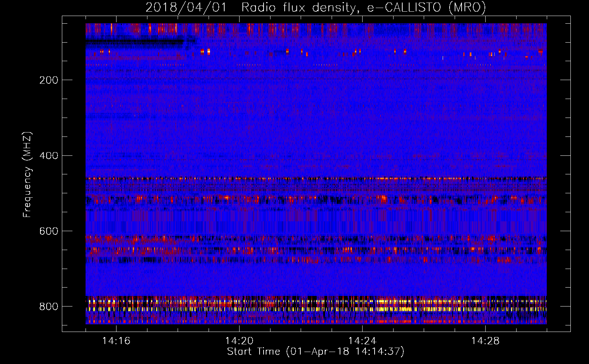Click the plot title '2018/04/01 Radio flux density, e-CALLISTO (MRO)'

(x=316, y=7)
